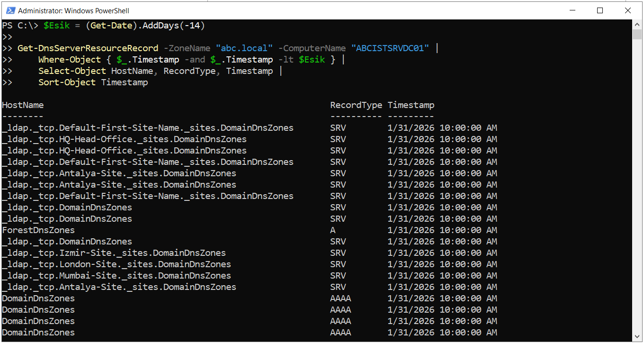This screenshot has width=644, height=343.
Task: Minimize the PowerShell window
Action: tap(573, 10)
